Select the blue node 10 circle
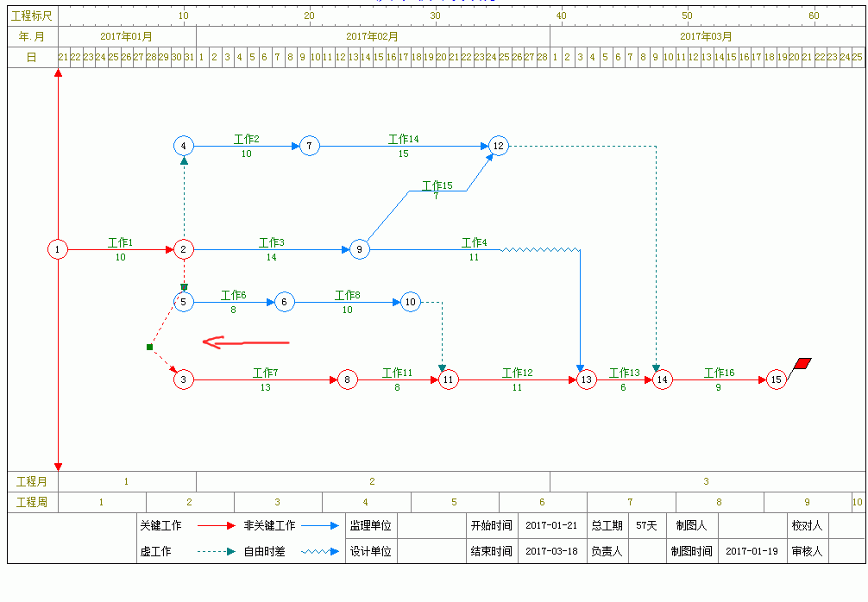868x602 pixels. [x=411, y=302]
